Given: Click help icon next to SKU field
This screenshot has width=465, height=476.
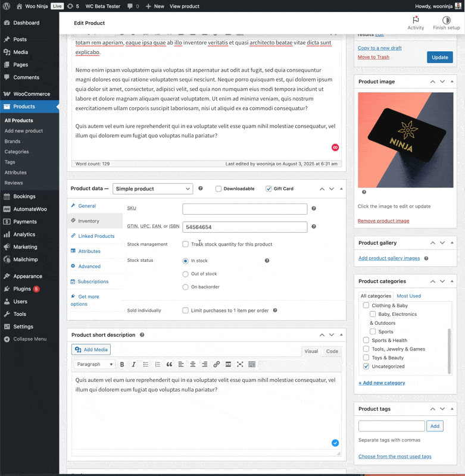Looking at the screenshot, I should (314, 209).
